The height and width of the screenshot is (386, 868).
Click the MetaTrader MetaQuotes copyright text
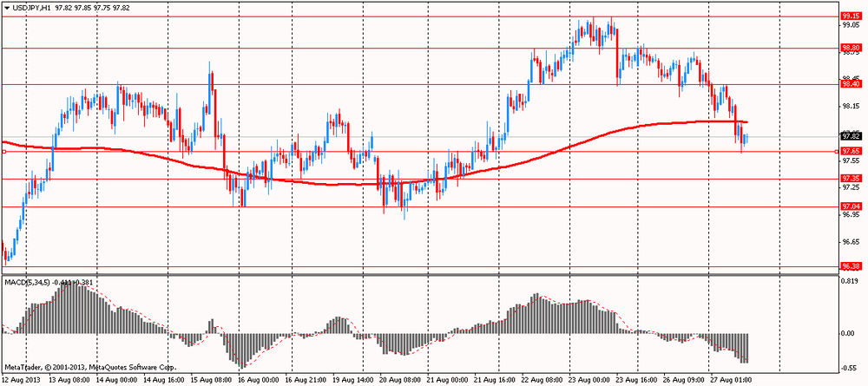tap(90, 367)
